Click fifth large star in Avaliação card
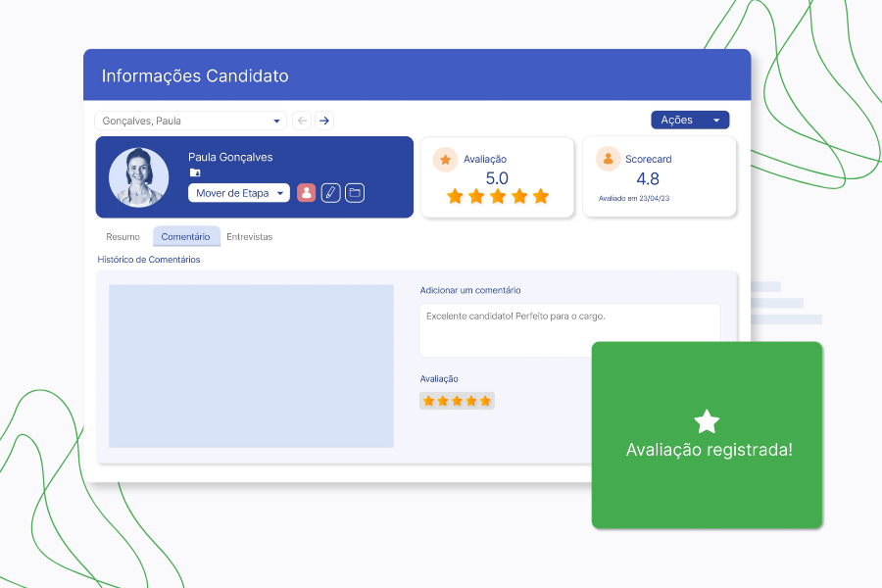 [541, 196]
